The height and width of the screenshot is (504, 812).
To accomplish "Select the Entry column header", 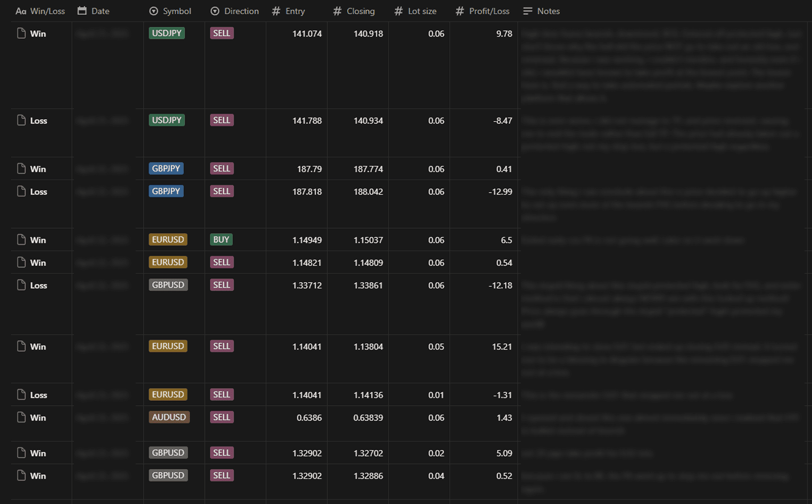I will click(288, 11).
